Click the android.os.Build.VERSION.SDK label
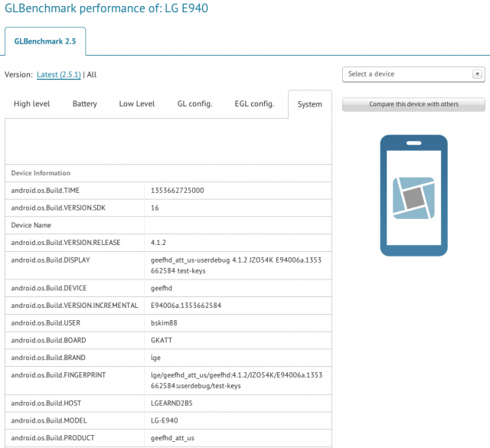The image size is (490, 448). [x=58, y=208]
